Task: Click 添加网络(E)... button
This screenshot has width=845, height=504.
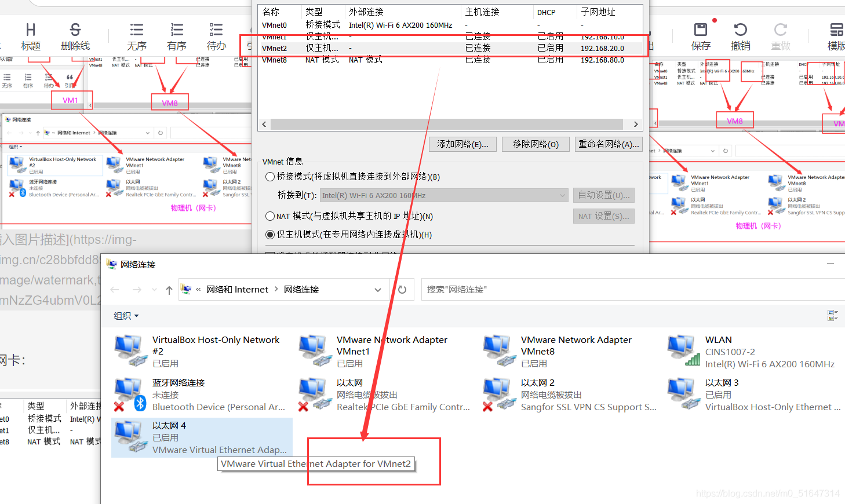Action: point(462,144)
